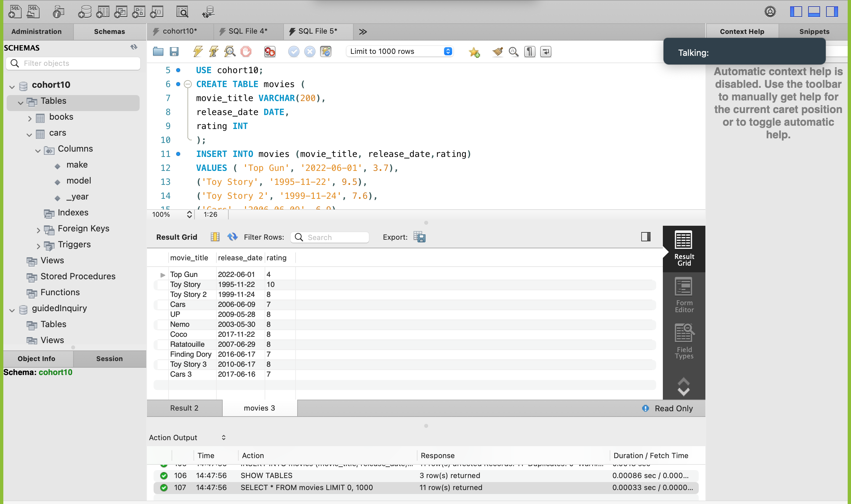Open the Snippets tab
The image size is (851, 504).
pyautogui.click(x=814, y=32)
